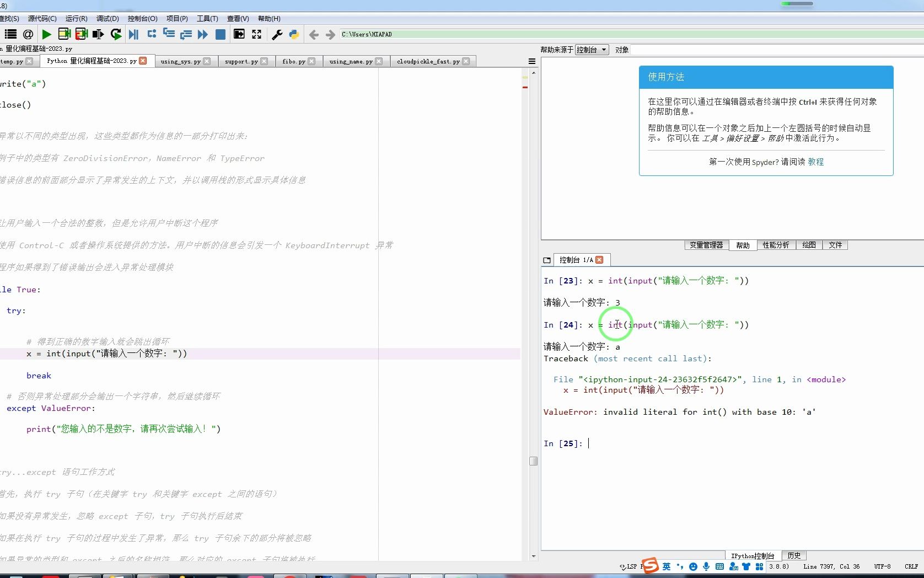The image size is (924, 578).
Task: Open the 控制台(O) menu
Action: (142, 18)
